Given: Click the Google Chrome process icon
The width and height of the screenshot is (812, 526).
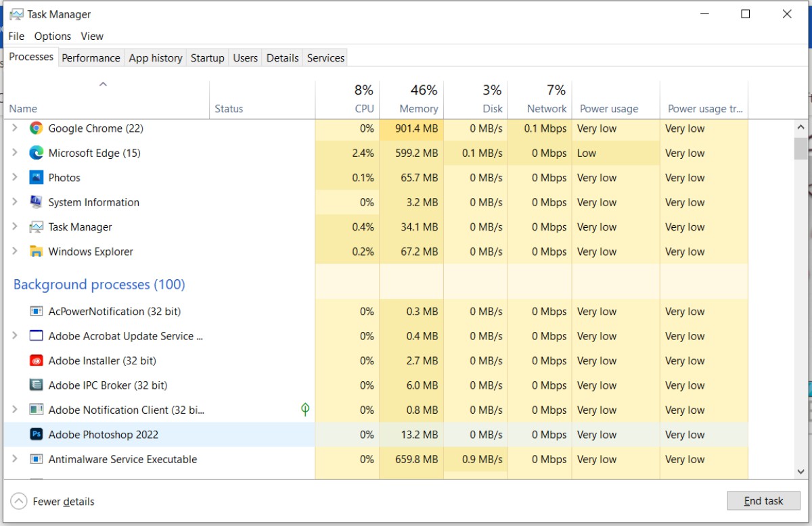Looking at the screenshot, I should click(37, 128).
